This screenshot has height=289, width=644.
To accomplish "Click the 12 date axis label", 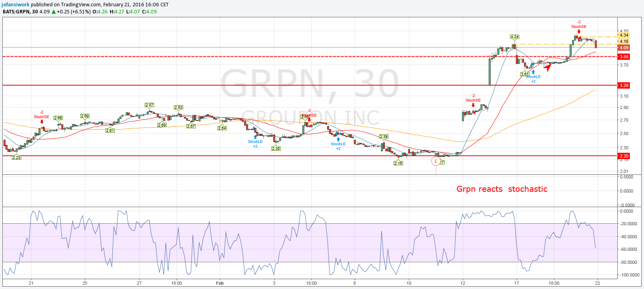I will coord(463,283).
